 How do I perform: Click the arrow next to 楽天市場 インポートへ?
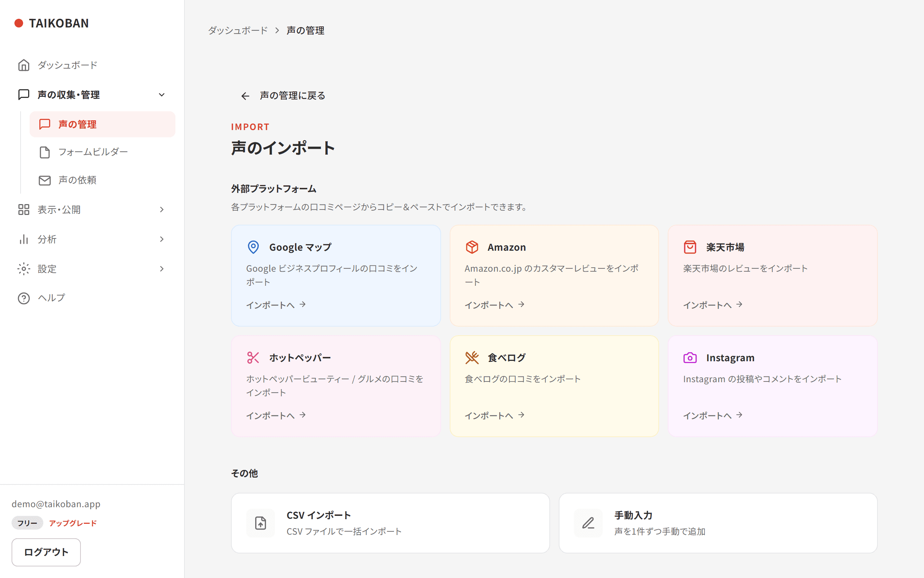click(739, 304)
